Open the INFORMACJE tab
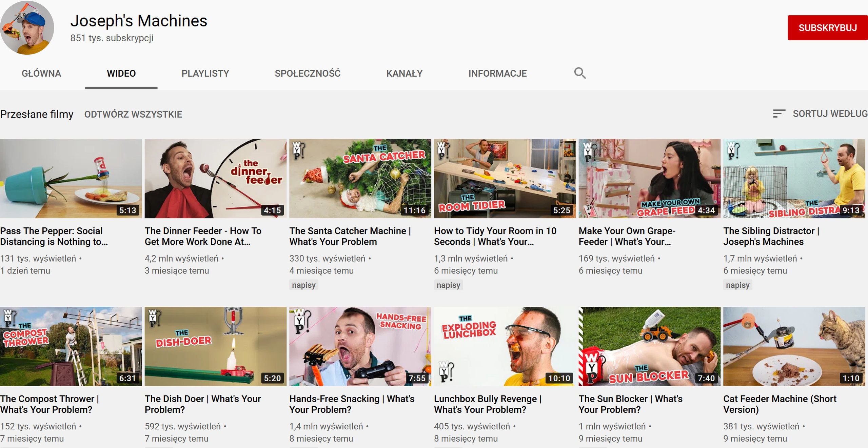 click(x=497, y=74)
